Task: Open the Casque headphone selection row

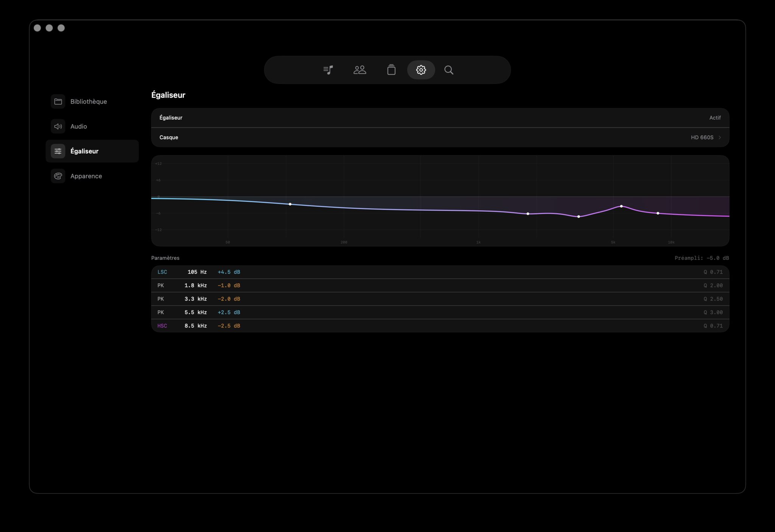Action: 440,137
